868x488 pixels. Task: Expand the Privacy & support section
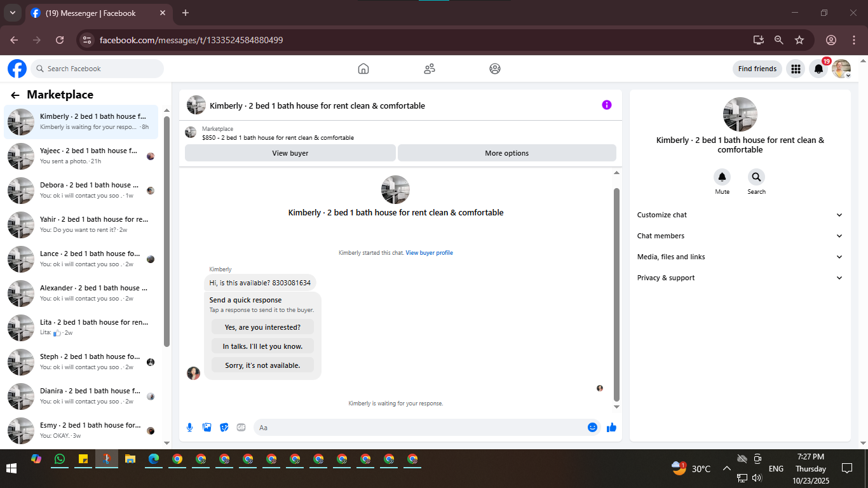click(740, 278)
